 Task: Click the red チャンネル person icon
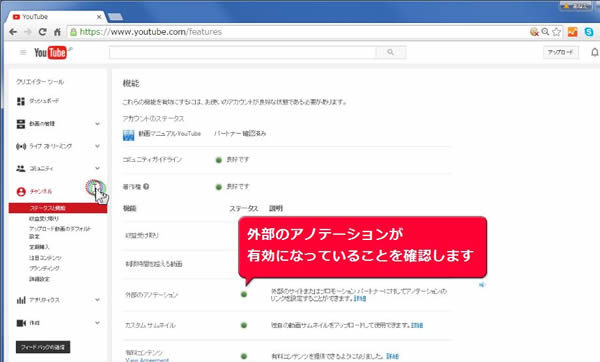[21, 191]
